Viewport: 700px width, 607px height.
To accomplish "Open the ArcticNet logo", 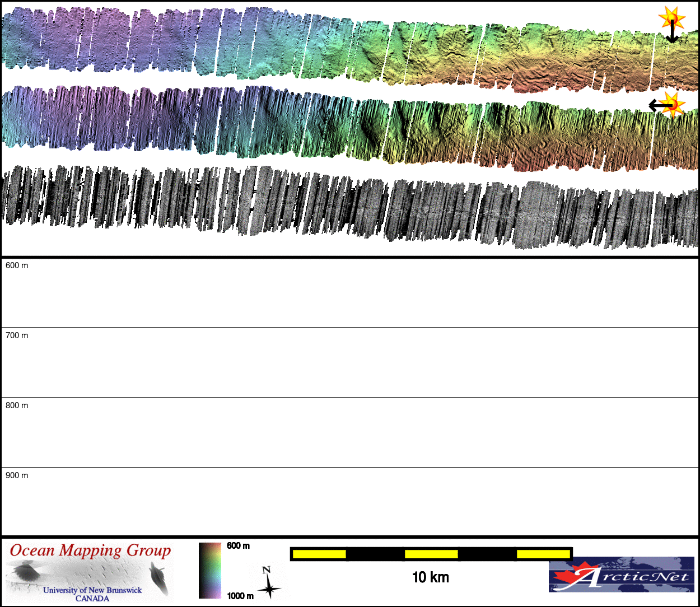I will tap(621, 574).
